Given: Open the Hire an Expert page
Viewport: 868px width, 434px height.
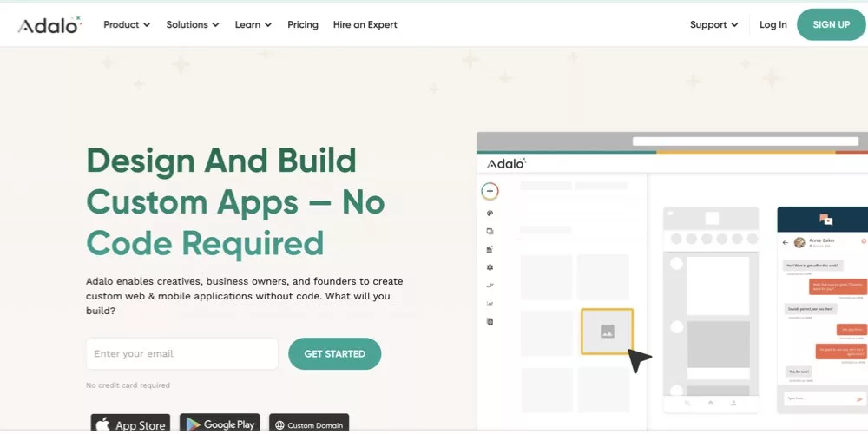Looking at the screenshot, I should click(365, 24).
